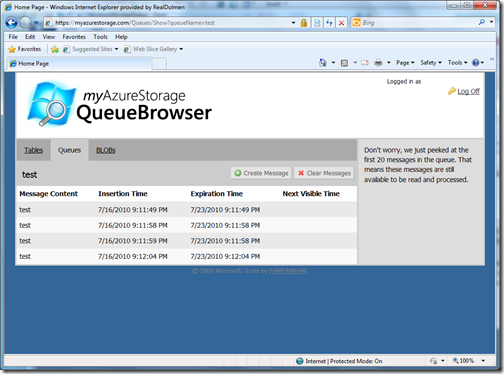The width and height of the screenshot is (504, 374).
Task: Click the Compatibility View icon
Action: coord(317,23)
